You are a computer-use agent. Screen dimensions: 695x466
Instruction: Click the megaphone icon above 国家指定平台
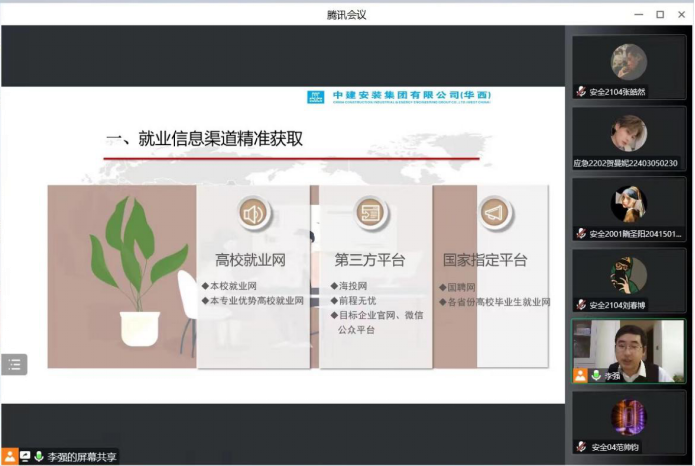click(x=491, y=213)
